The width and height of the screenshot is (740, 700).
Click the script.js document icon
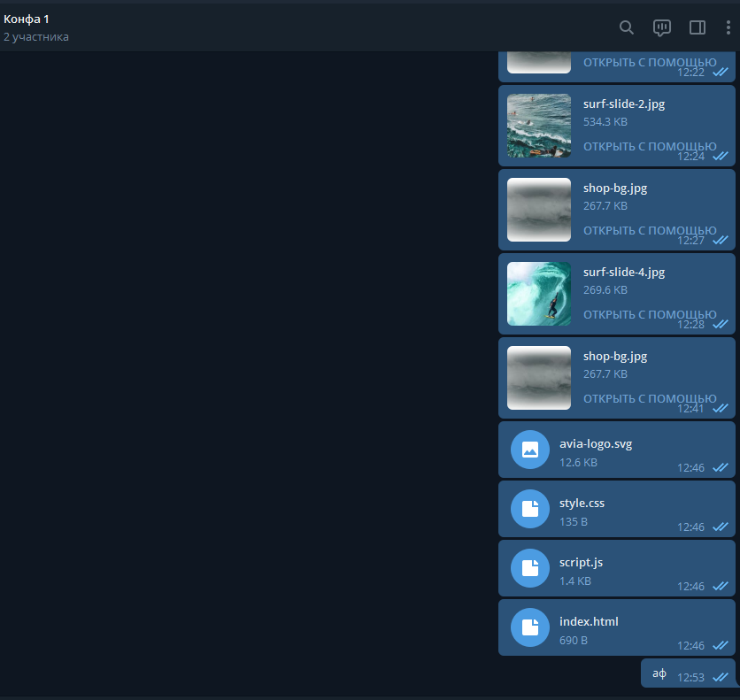(x=530, y=568)
